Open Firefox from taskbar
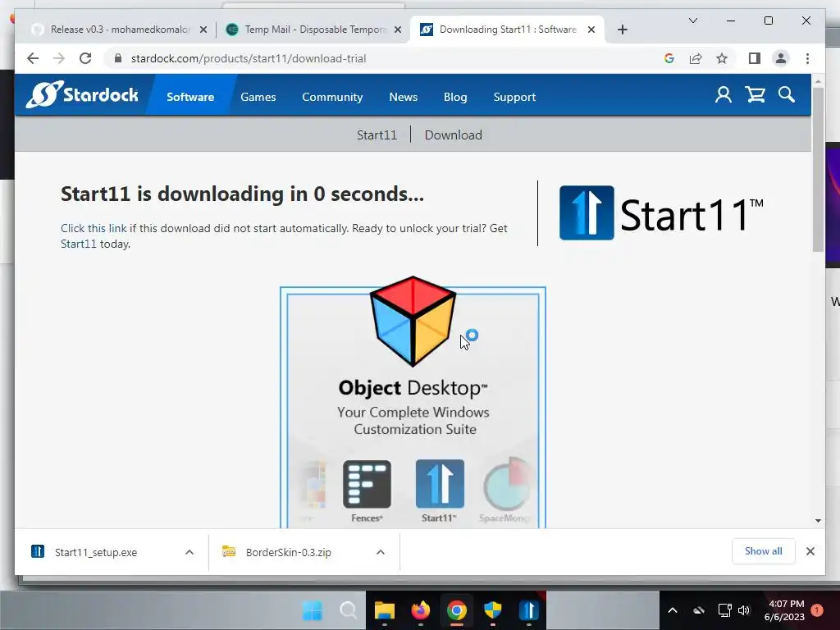840x630 pixels. coord(421,610)
